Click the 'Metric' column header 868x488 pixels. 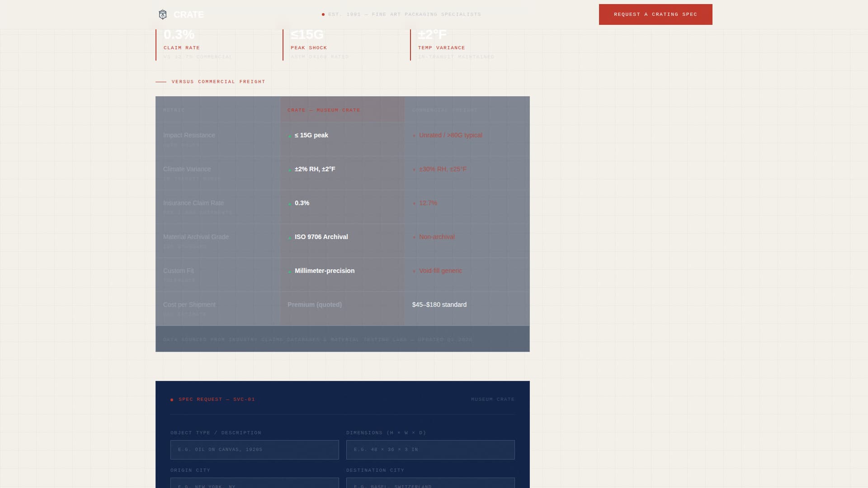click(174, 110)
